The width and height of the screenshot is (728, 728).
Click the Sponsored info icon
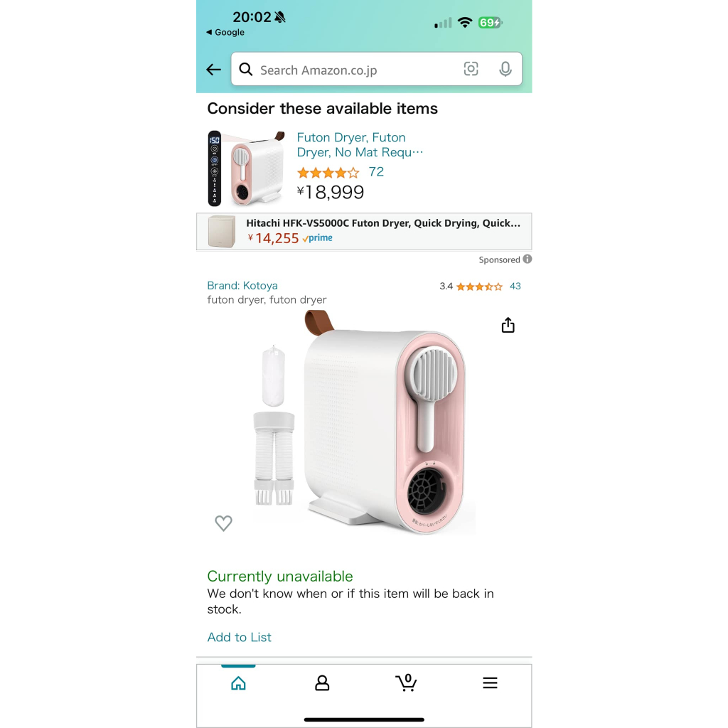[528, 259]
